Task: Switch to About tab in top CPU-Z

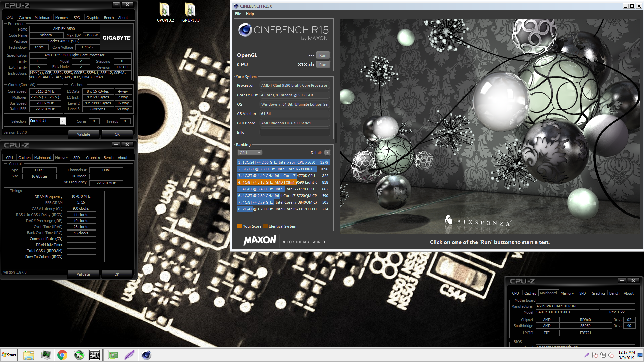Action: click(x=123, y=18)
